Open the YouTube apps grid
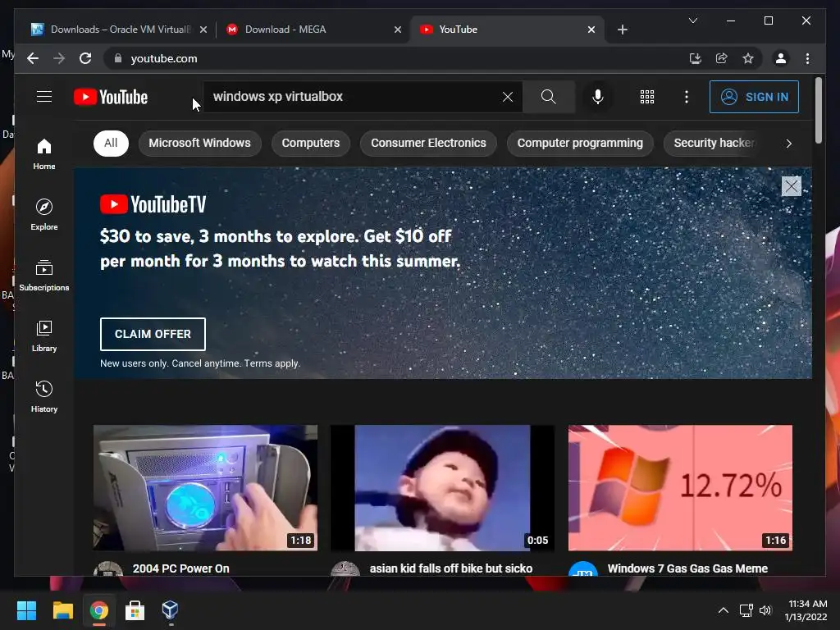840x630 pixels. (646, 97)
